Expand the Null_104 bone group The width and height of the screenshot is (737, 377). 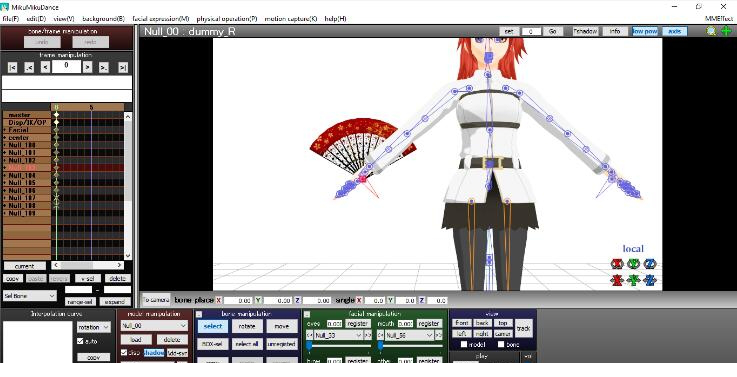5,175
